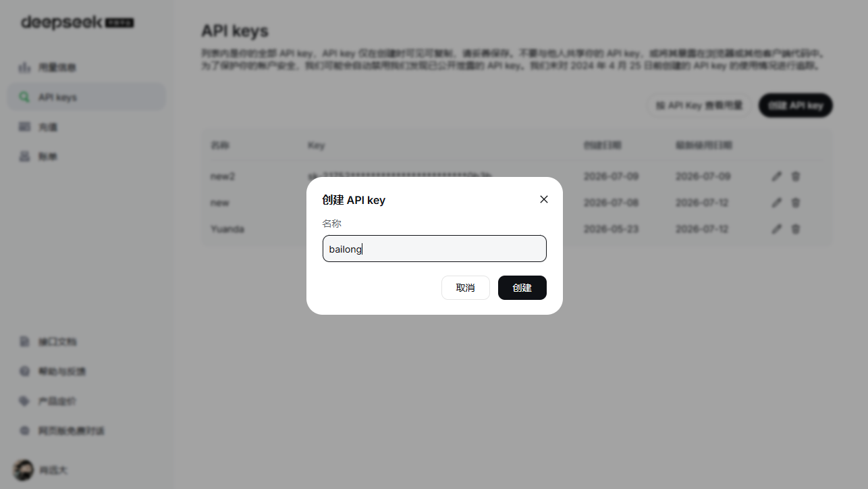Click 2026-05-23 creation date for Yuanda
Screen dimensions: 868x489
611,229
